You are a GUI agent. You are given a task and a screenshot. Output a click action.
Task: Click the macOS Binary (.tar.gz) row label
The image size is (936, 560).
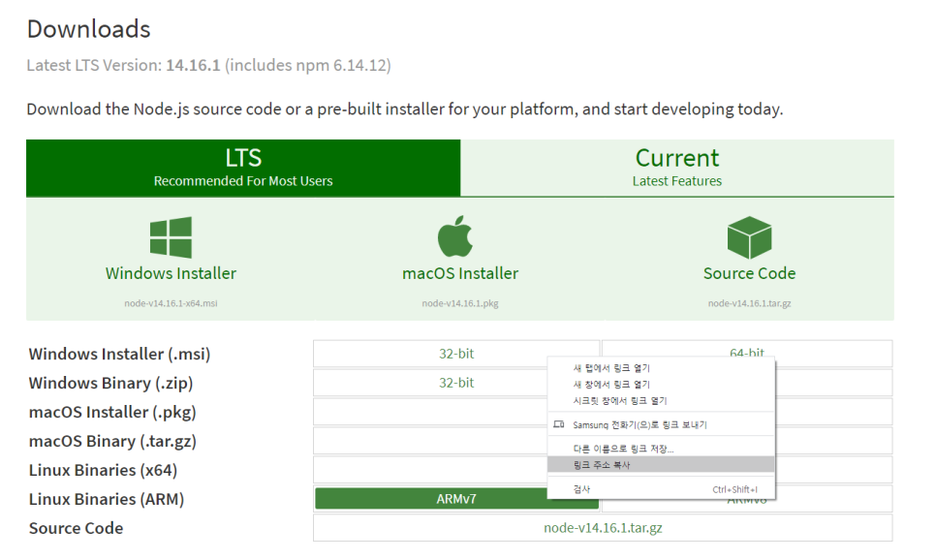pos(112,441)
